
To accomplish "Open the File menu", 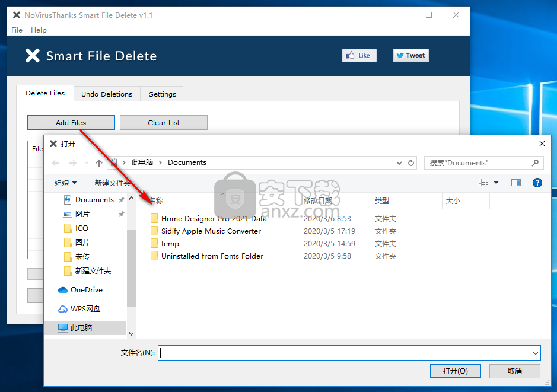I will click(x=17, y=30).
